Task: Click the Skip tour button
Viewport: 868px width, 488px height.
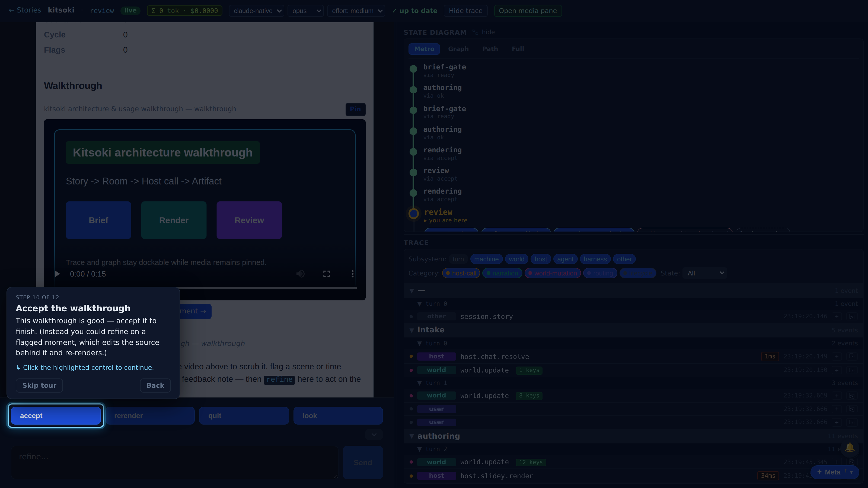Action: tap(39, 385)
